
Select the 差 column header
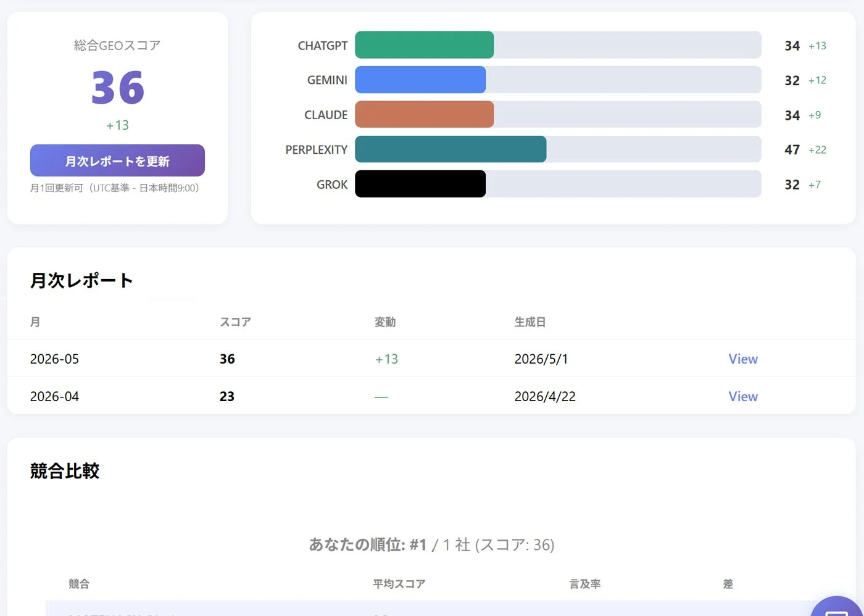[728, 583]
